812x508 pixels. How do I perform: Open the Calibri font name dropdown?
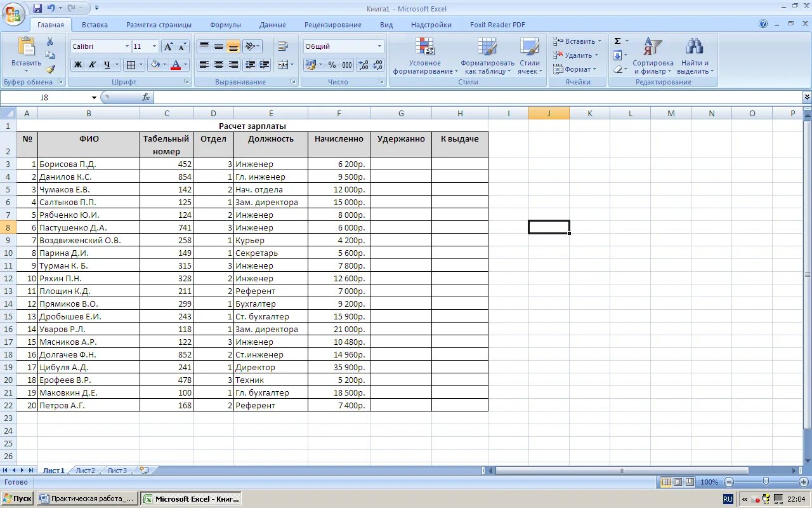126,46
